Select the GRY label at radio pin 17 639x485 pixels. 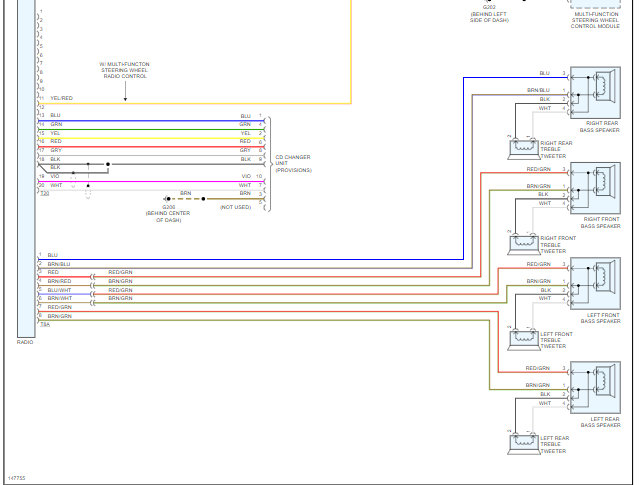56,150
